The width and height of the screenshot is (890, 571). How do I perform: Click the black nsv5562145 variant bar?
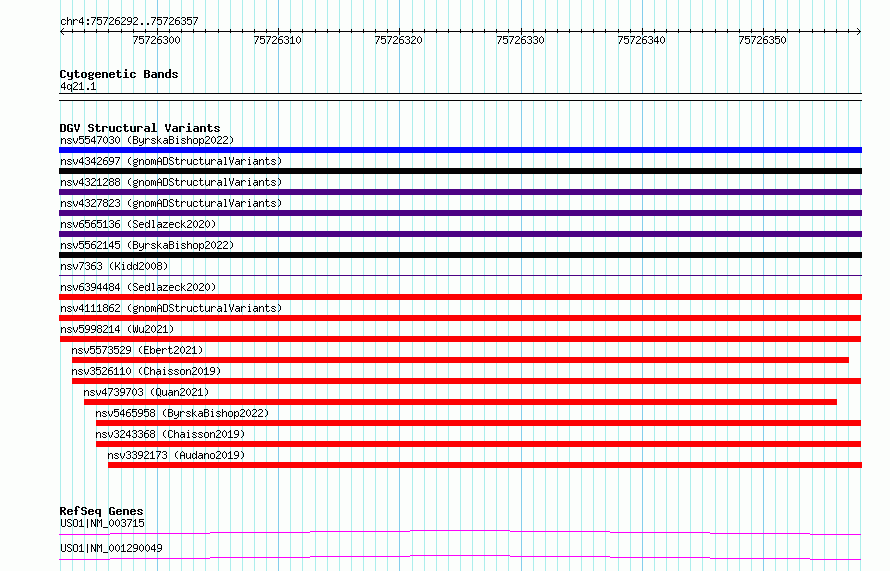point(460,255)
